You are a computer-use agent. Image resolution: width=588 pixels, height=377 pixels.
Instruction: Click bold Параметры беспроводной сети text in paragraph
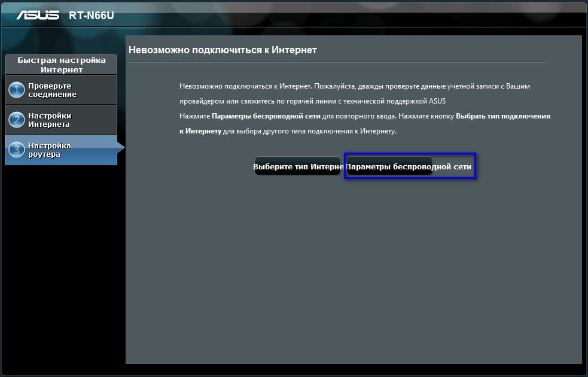(x=266, y=116)
